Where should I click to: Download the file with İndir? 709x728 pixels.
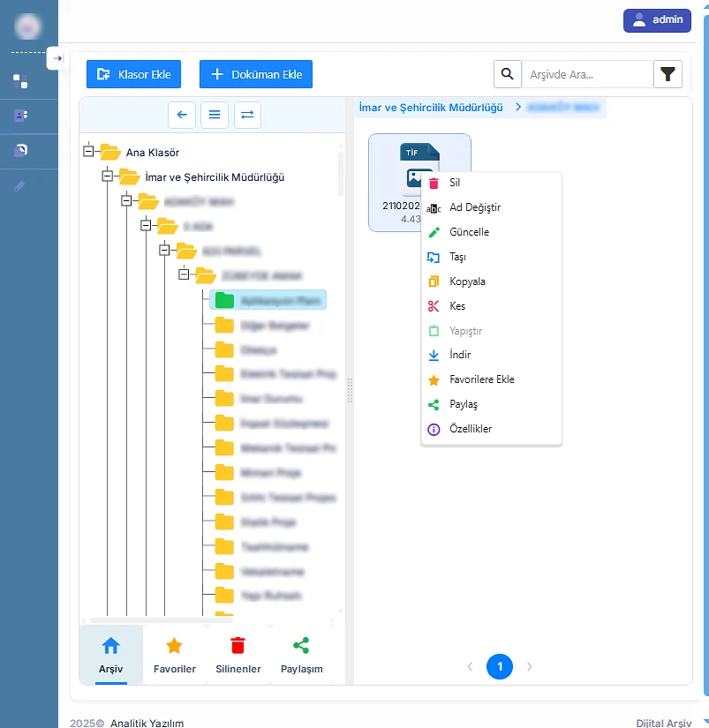[x=491, y=355]
